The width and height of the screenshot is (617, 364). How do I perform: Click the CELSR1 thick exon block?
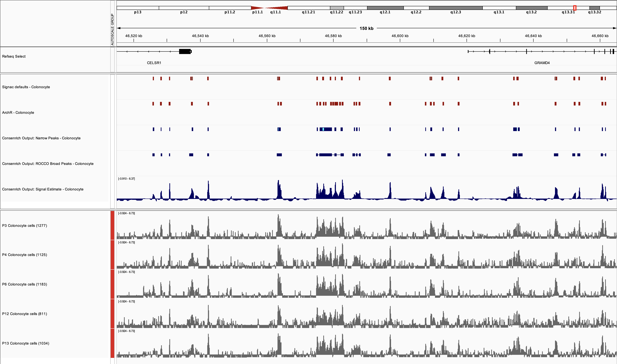click(185, 51)
